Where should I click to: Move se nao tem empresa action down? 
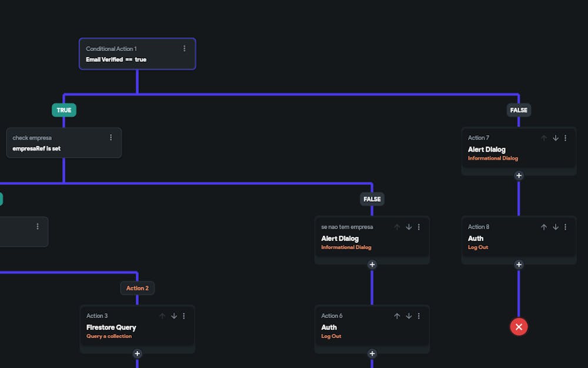pyautogui.click(x=409, y=227)
